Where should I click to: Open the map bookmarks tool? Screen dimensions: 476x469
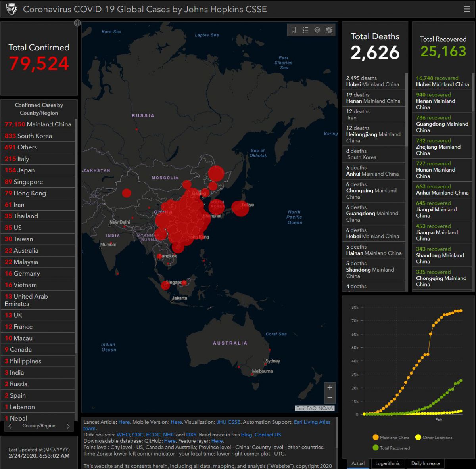294,30
